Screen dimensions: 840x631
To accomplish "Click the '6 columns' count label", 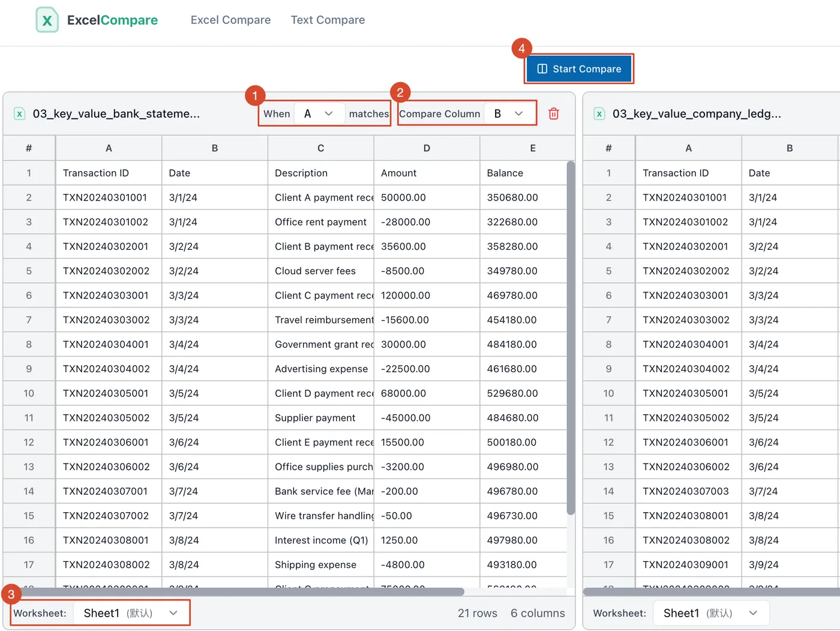I will (x=538, y=613).
